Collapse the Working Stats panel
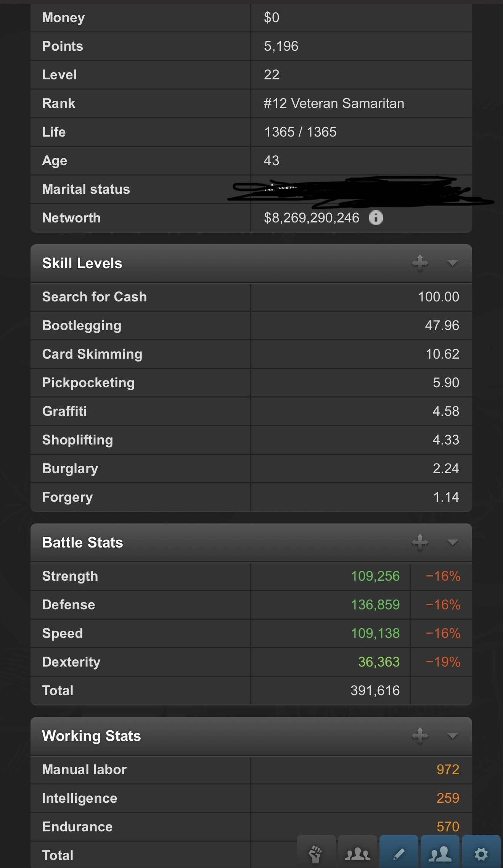The width and height of the screenshot is (503, 868). point(452,736)
